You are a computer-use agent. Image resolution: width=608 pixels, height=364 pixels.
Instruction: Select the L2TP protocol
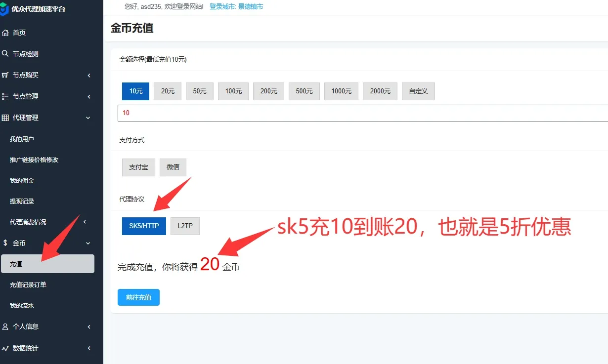[x=185, y=226]
